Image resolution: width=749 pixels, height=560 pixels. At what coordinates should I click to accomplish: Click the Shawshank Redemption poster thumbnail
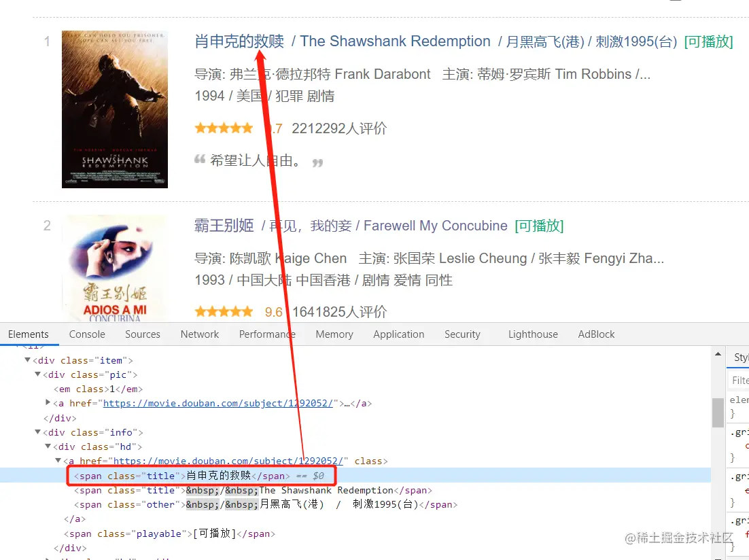click(x=115, y=109)
